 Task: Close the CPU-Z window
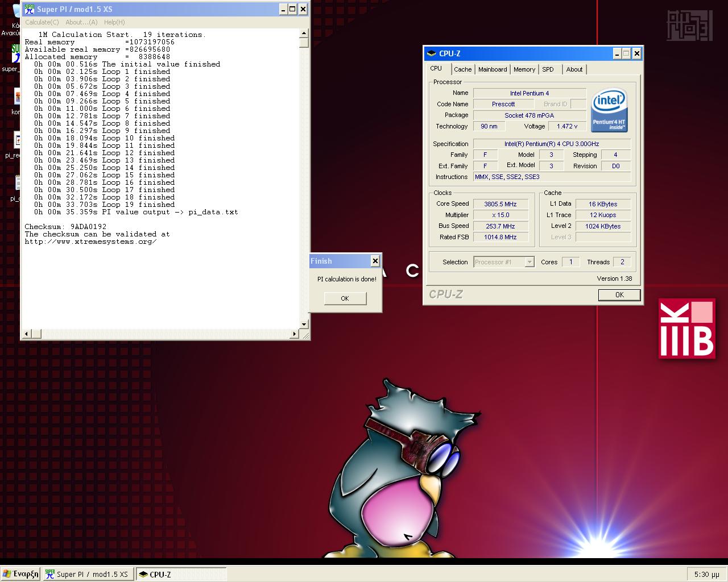coord(637,53)
